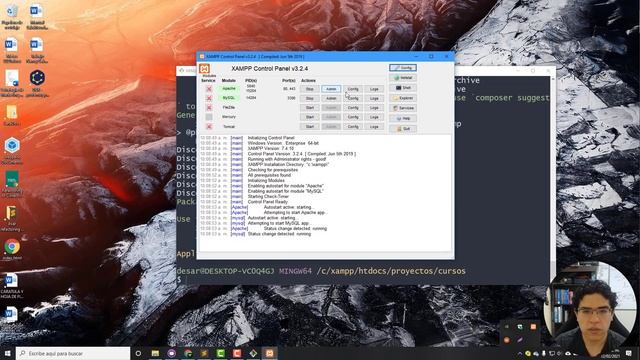The image size is (640, 360).
Task: Click the cloud icon in system tray
Action: (x=568, y=353)
